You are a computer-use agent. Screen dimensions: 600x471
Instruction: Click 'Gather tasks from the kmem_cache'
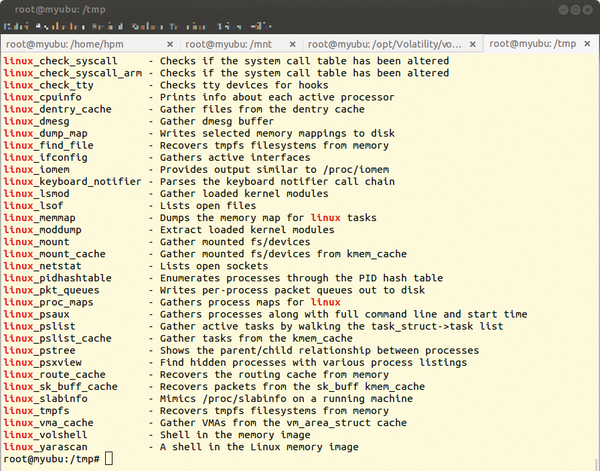(256, 338)
